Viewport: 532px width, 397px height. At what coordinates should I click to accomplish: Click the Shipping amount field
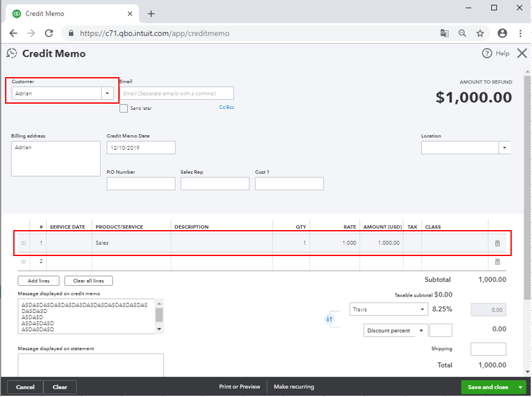click(488, 349)
